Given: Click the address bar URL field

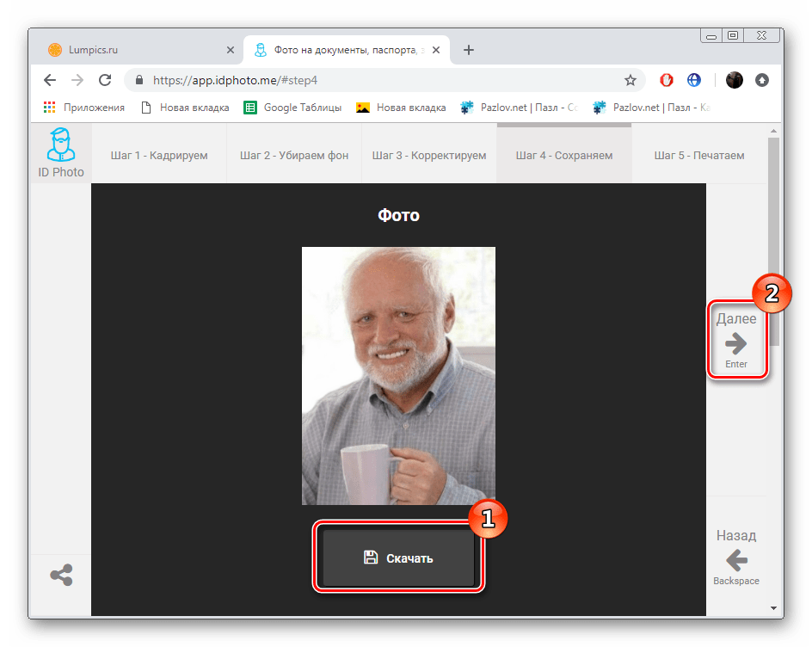Looking at the screenshot, I should click(x=384, y=80).
